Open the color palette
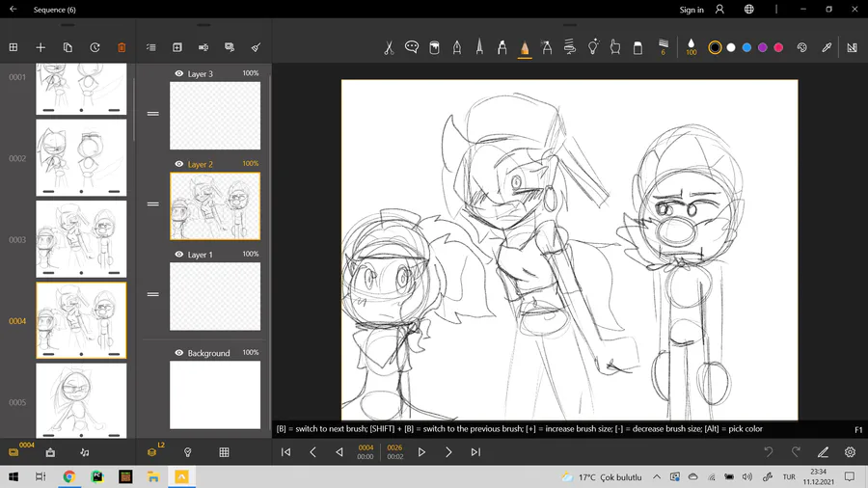The height and width of the screenshot is (488, 868). click(802, 47)
